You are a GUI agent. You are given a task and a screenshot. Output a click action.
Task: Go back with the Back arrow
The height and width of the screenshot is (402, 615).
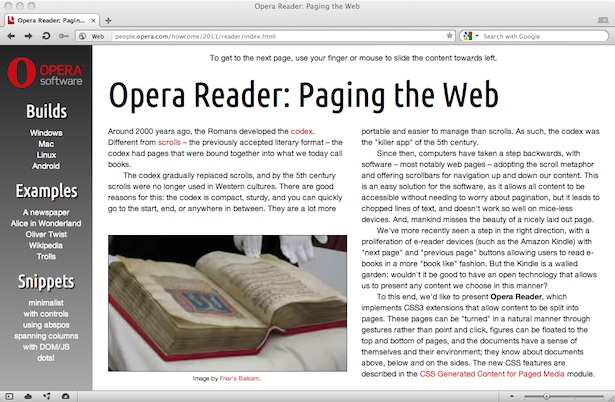point(11,36)
